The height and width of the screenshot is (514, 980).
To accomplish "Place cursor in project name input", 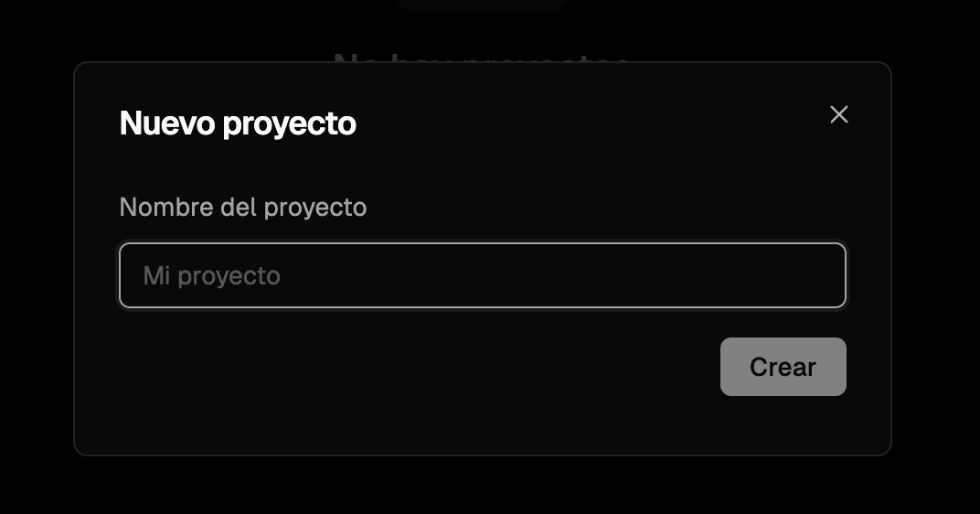I will (x=483, y=275).
